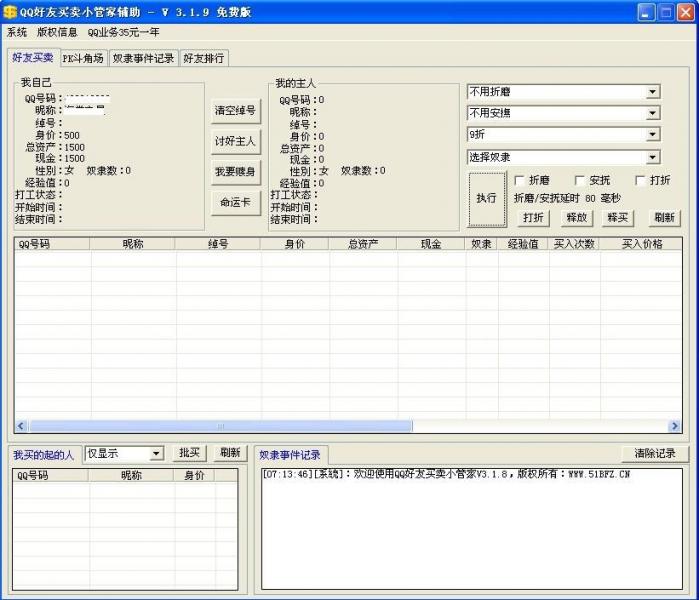Enable the 安抚 checkbox
Viewport: 699px width, 600px height.
[x=580, y=181]
